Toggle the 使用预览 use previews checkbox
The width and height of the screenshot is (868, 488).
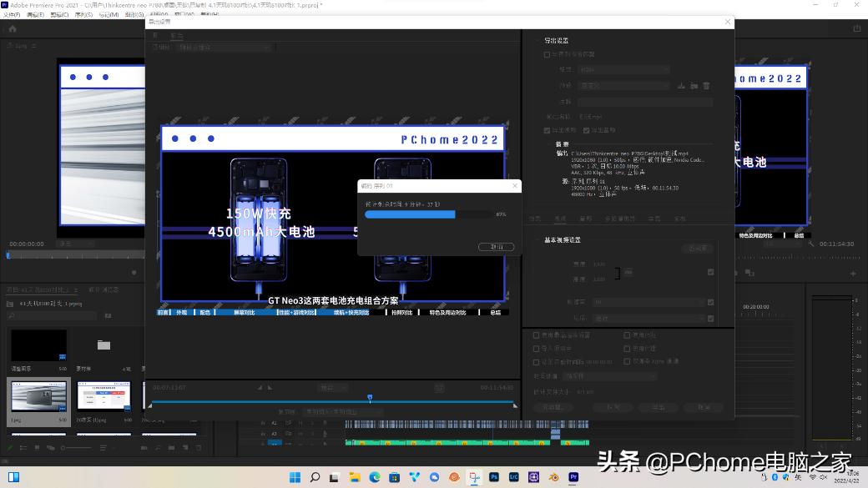pyautogui.click(x=628, y=335)
